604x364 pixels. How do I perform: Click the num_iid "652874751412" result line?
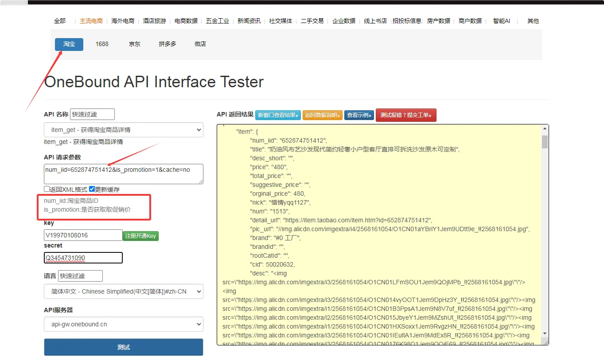[x=288, y=140]
